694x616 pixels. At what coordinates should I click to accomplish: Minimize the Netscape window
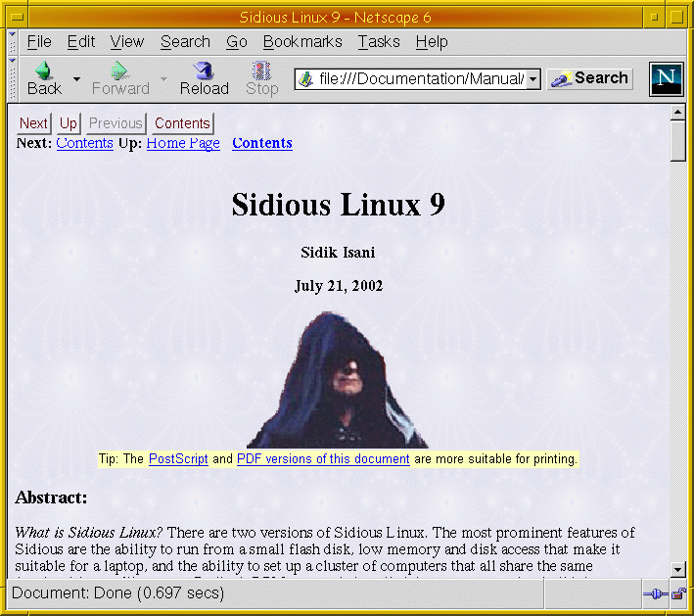[x=654, y=18]
